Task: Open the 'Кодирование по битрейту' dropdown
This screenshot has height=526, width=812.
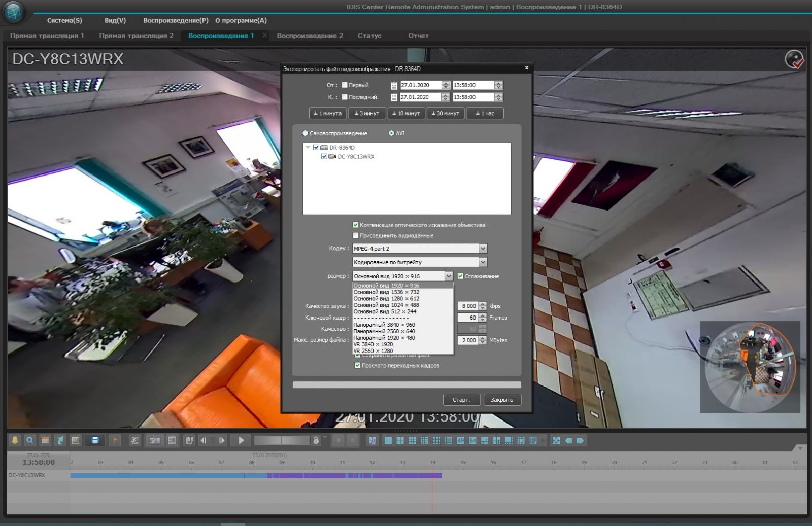Action: click(x=483, y=262)
